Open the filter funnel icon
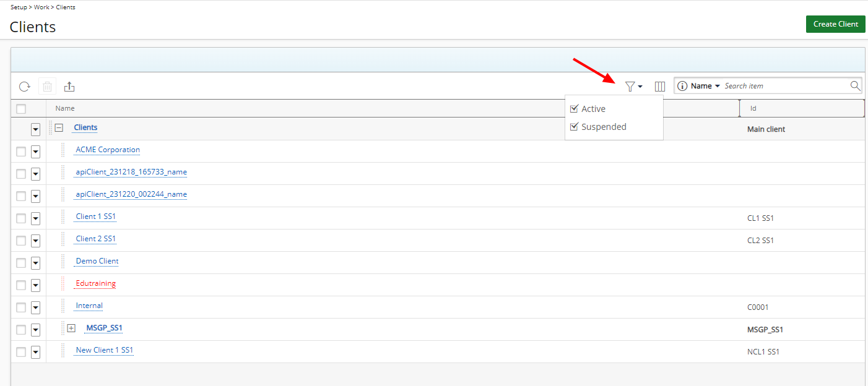868x386 pixels. pos(630,86)
